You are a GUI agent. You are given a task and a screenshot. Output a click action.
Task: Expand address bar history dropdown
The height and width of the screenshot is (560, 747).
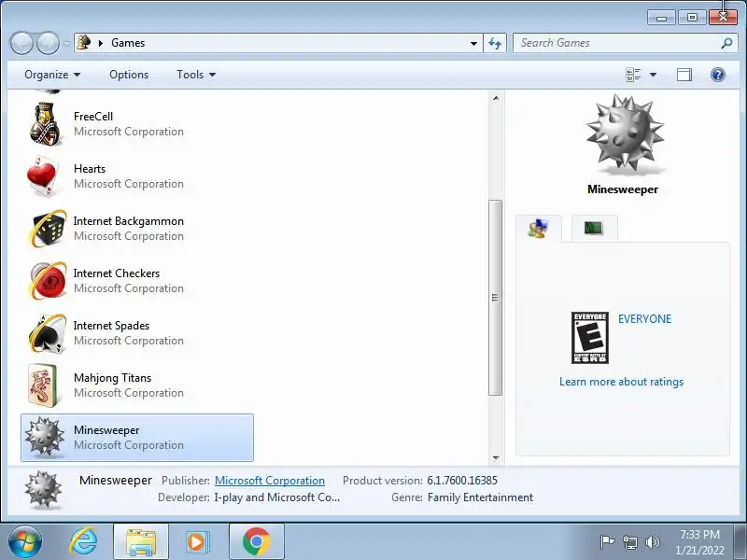click(473, 43)
